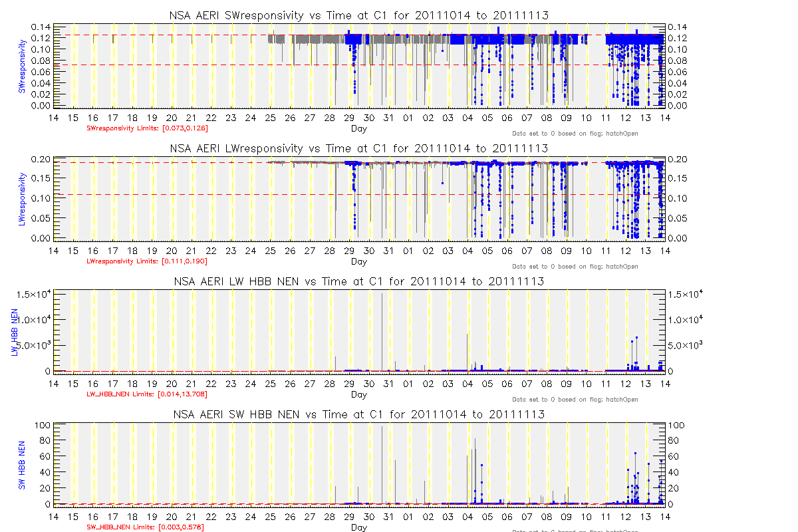Click the blue SWresponsivity y-axis label
This screenshot has width=798, height=532.
(22, 66)
